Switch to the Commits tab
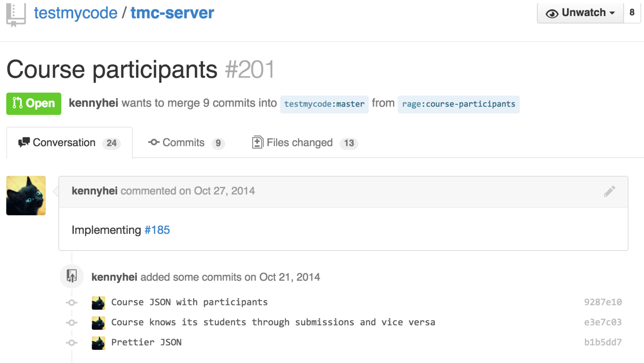This screenshot has width=644, height=363. (186, 143)
